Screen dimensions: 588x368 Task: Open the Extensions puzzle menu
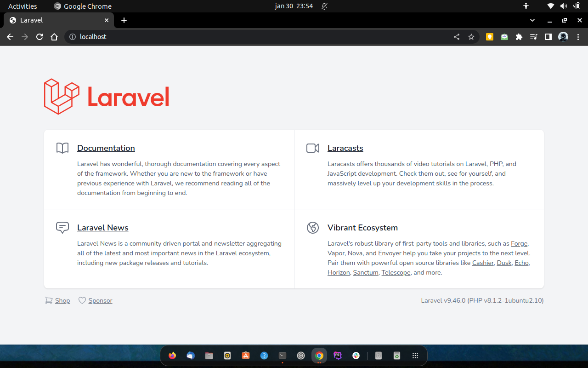[519, 37]
